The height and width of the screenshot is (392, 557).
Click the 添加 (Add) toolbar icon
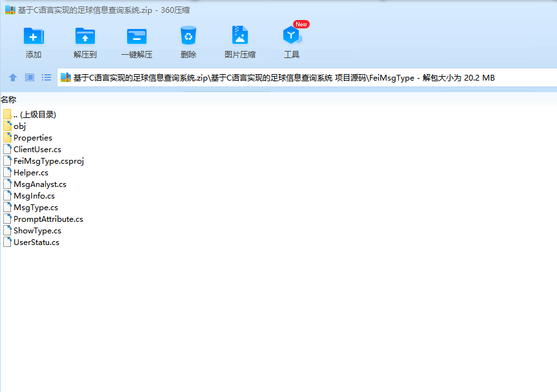click(x=34, y=36)
